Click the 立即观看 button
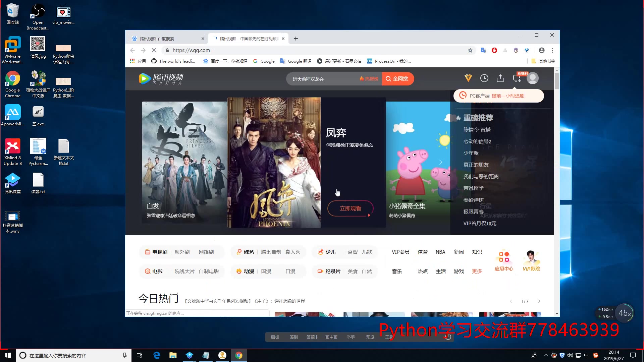Image resolution: width=644 pixels, height=362 pixels. [351, 208]
